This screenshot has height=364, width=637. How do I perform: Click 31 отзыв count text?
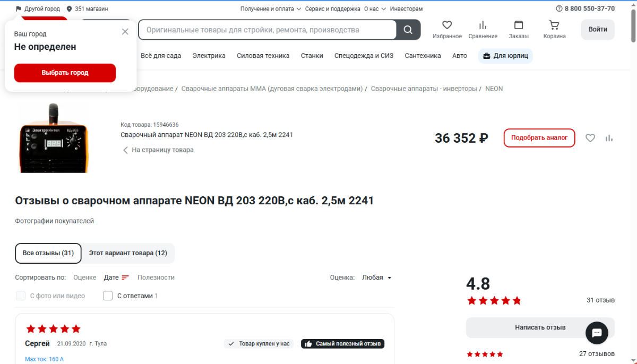(600, 300)
